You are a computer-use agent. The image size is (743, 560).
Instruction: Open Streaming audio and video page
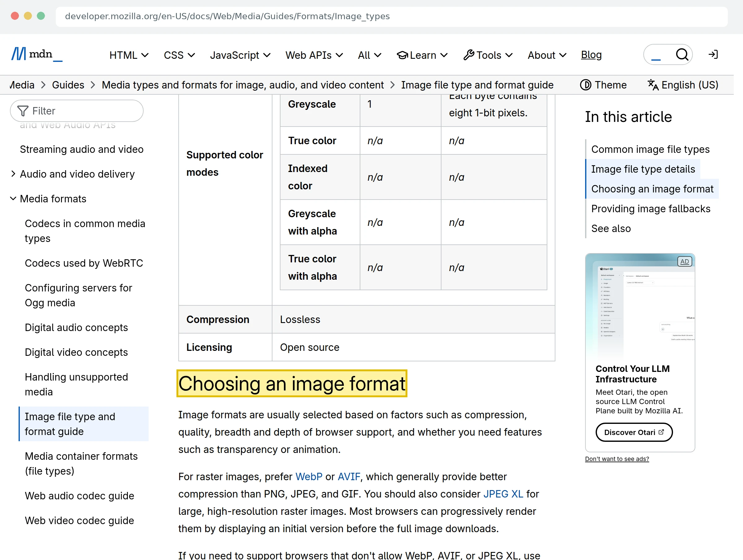(82, 149)
